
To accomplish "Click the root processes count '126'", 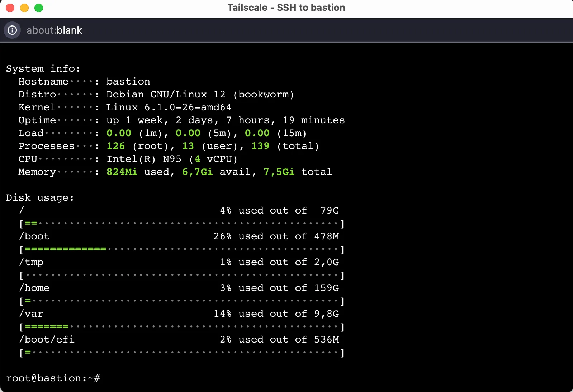I will (x=116, y=146).
